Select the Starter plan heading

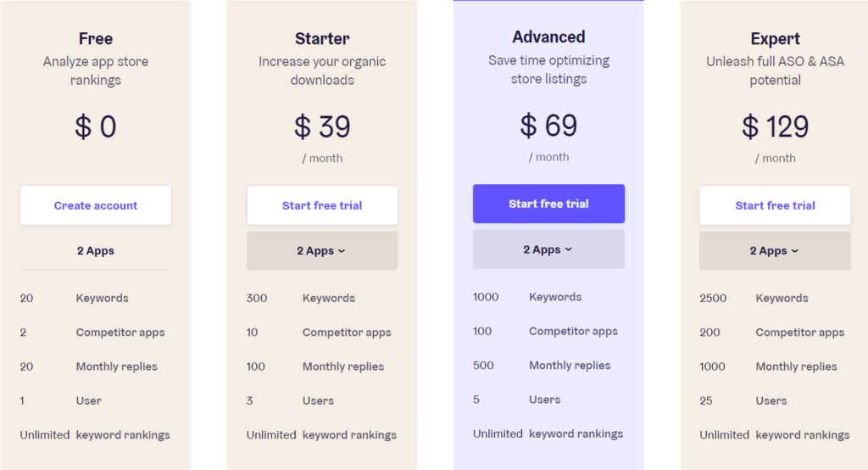322,39
